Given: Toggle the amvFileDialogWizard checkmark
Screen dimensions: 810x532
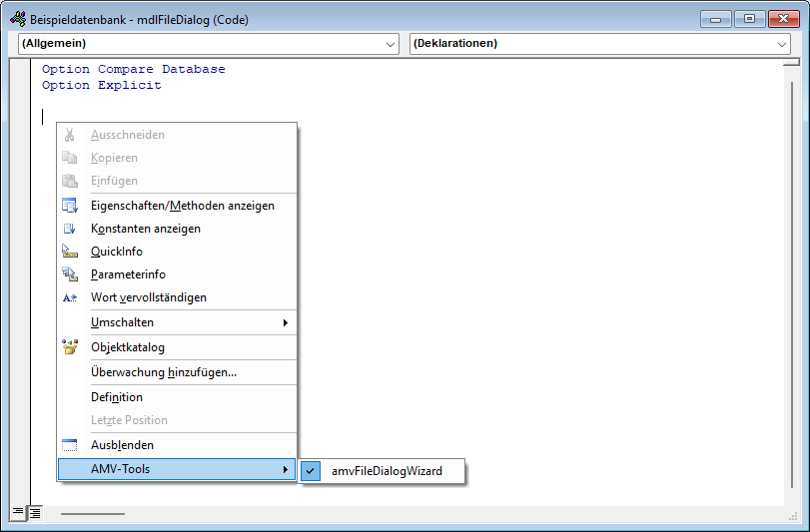Looking at the screenshot, I should 312,471.
